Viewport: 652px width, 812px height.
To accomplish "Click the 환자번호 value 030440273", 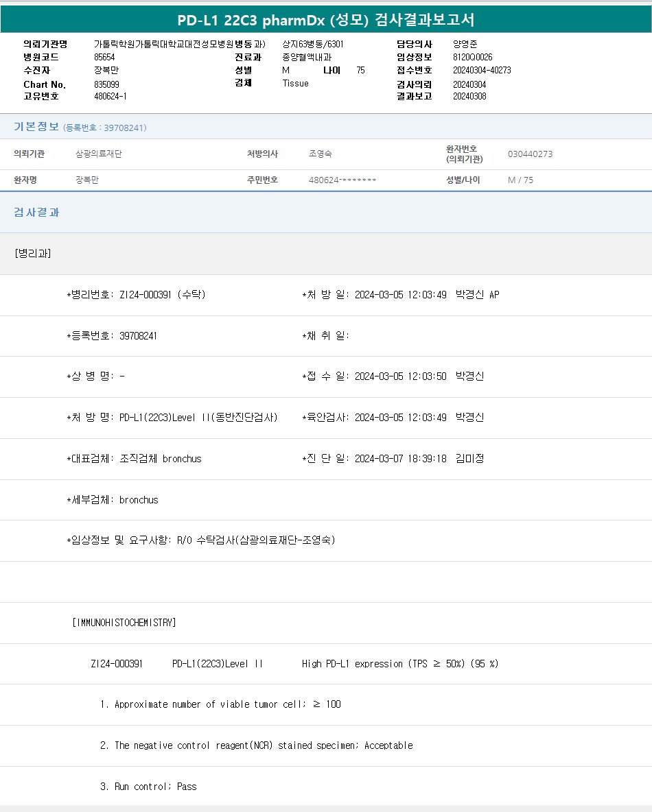I will click(530, 154).
